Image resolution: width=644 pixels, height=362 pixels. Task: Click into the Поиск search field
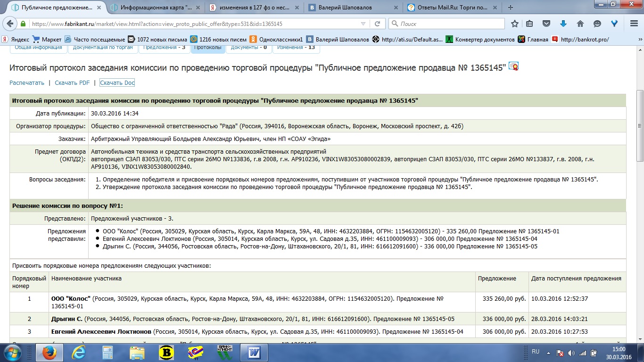pos(448,24)
